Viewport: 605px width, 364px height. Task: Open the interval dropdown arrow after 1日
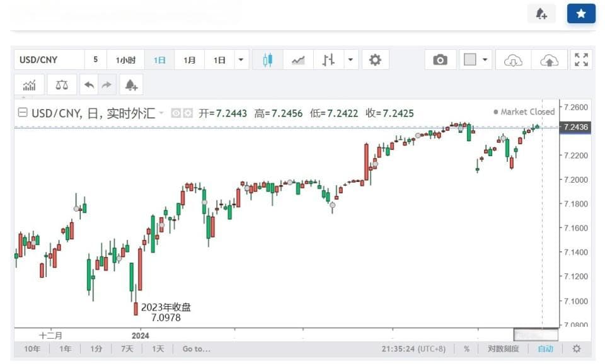241,60
